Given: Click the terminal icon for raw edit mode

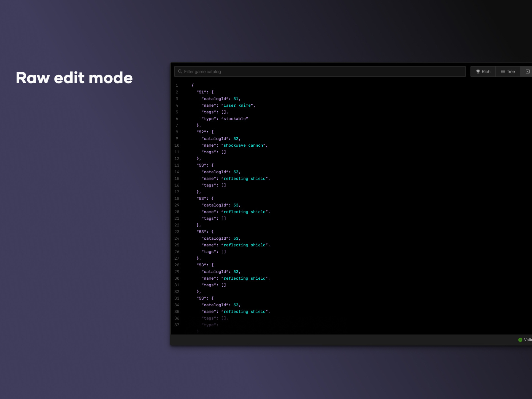Looking at the screenshot, I should tap(527, 71).
